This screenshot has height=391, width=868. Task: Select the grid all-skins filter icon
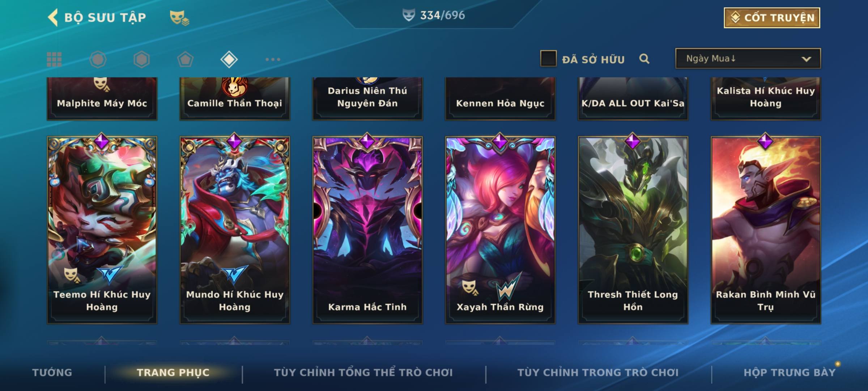pyautogui.click(x=54, y=59)
